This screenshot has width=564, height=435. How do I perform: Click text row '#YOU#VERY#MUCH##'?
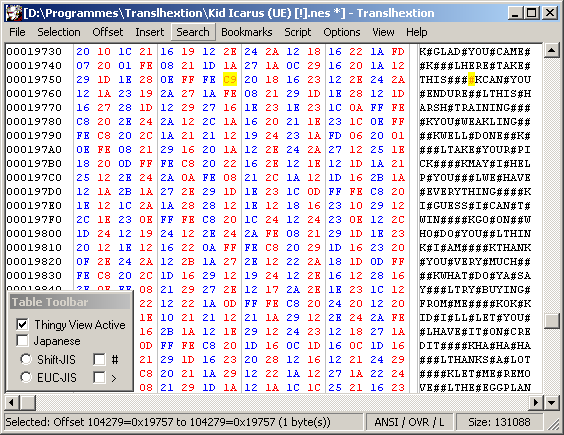tap(475, 262)
